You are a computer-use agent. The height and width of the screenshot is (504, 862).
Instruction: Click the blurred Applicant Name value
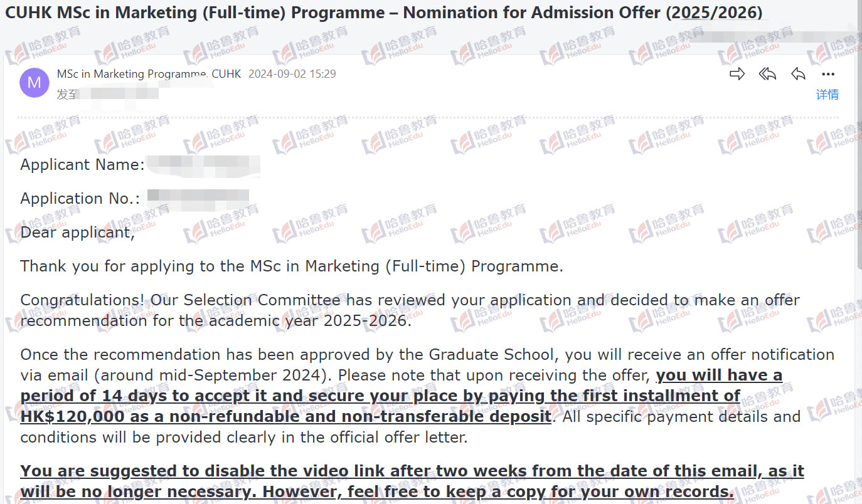tap(204, 164)
